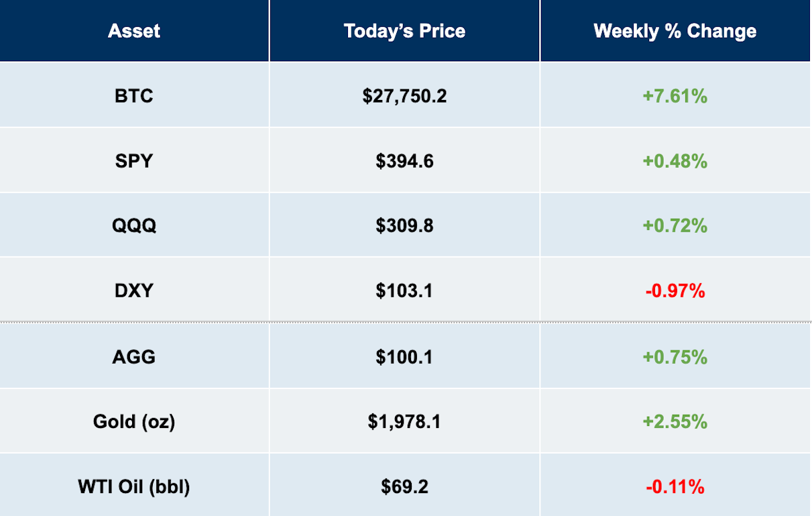Click the $103.1 DXY price
Screen dimensions: 812x516
pos(404,291)
